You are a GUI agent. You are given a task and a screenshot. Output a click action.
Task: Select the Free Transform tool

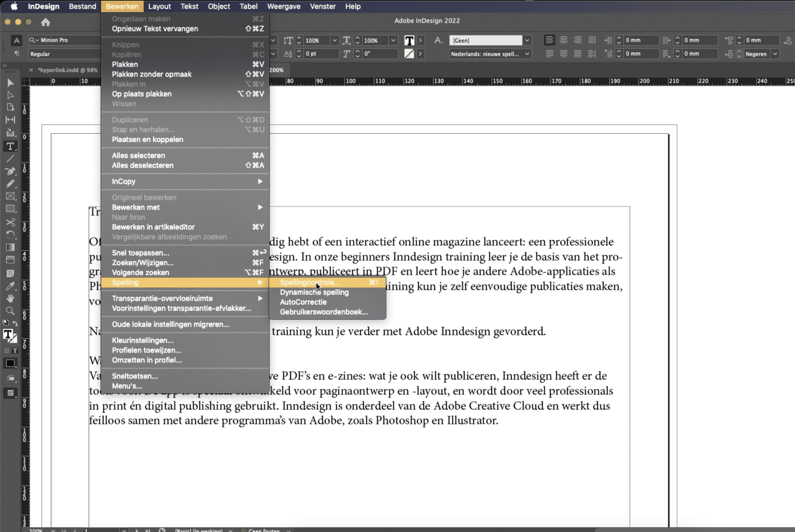(x=10, y=234)
